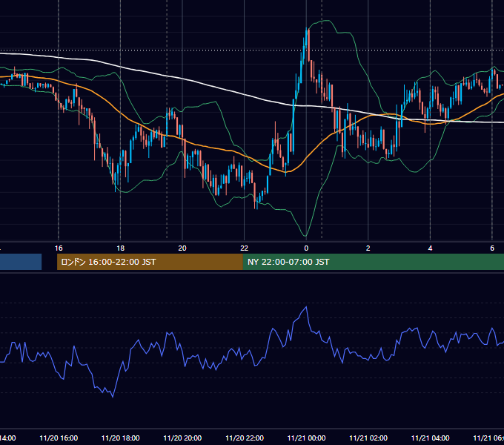Pick the 6 hour label on price chart axis
504x445 pixels.
pyautogui.click(x=492, y=248)
